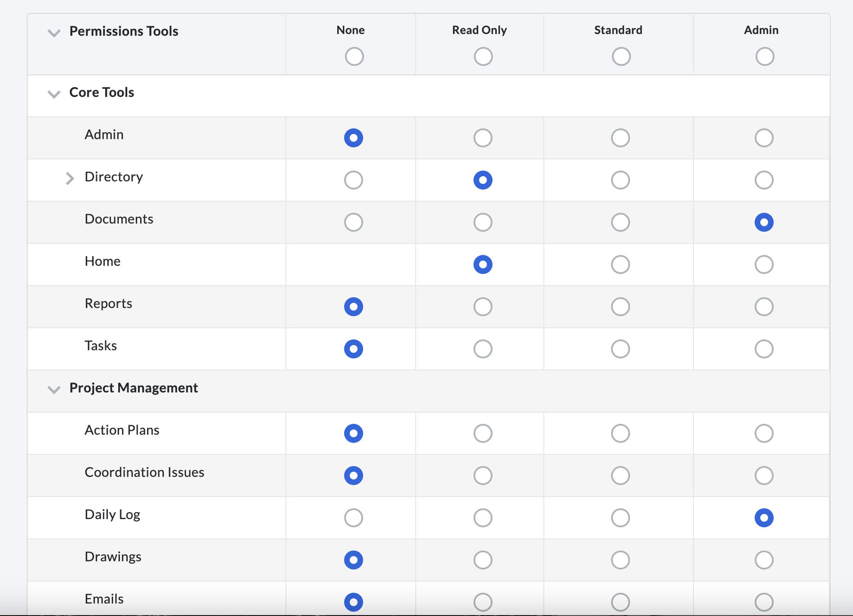853x616 pixels.
Task: Select Read Only for Directory
Action: point(483,180)
